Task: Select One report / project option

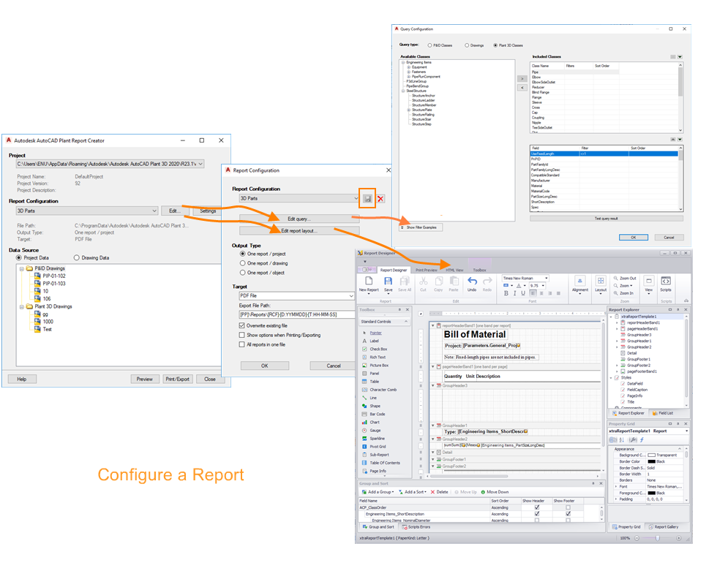Action: click(x=242, y=254)
